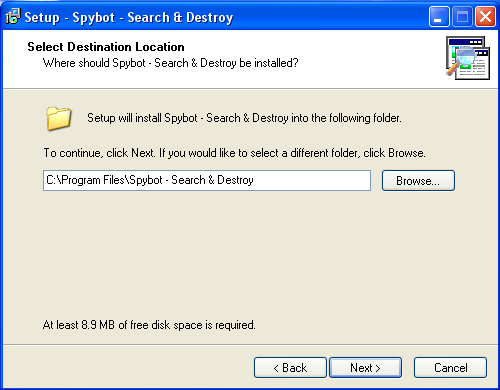Click the setup installer icon in title bar
Viewport: 500px width, 390px height.
[13, 16]
